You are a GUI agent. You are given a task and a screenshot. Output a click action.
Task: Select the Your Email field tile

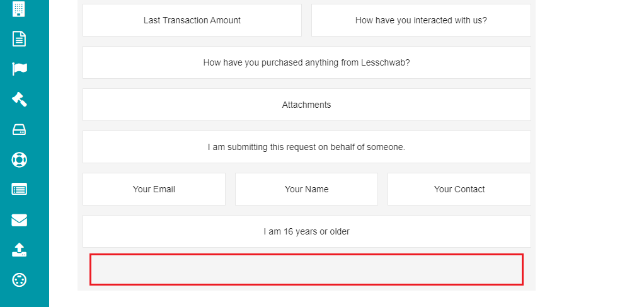click(154, 189)
